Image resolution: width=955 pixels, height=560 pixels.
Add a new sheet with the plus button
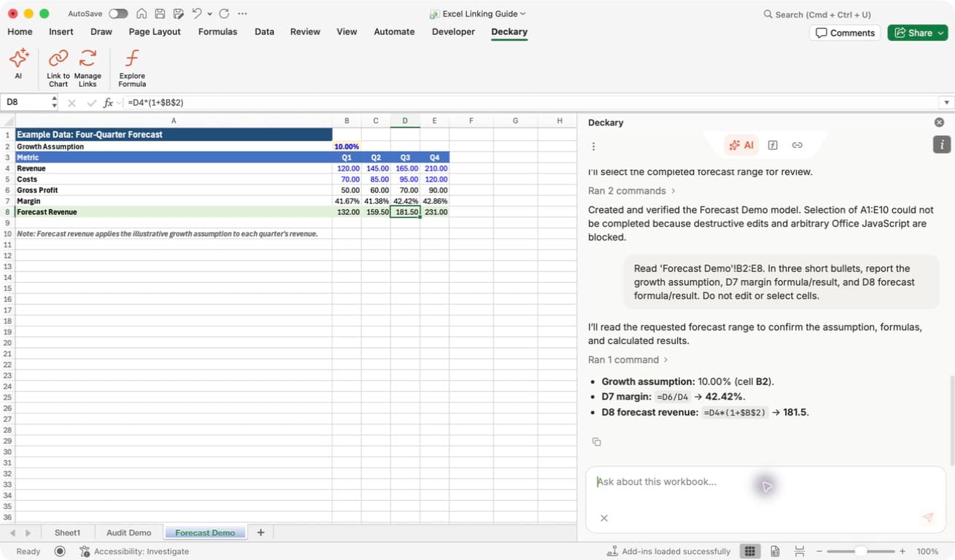pos(260,533)
